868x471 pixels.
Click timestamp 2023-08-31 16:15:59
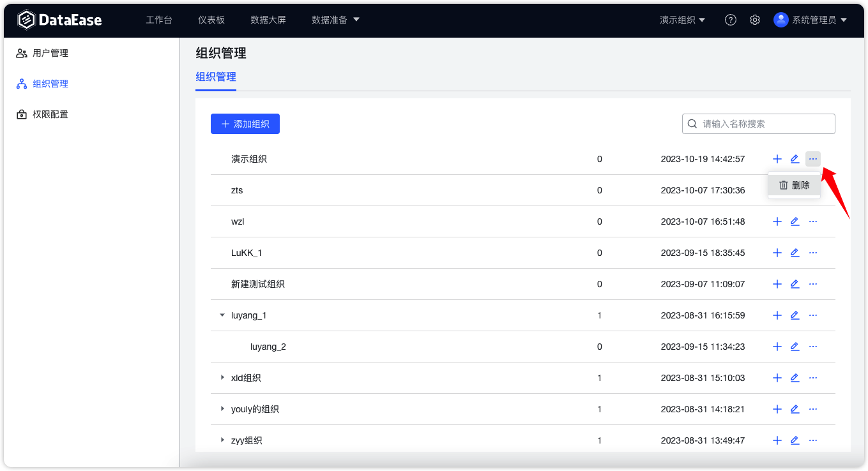[703, 315]
